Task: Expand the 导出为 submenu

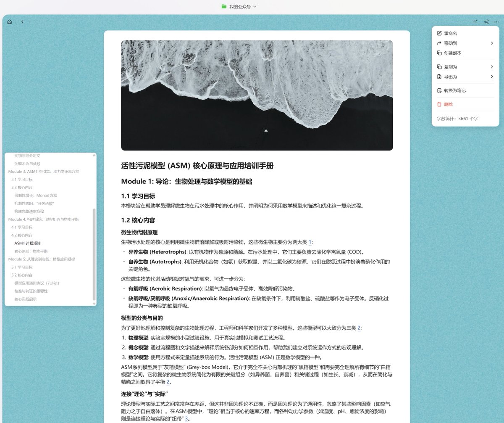Action: click(x=465, y=77)
